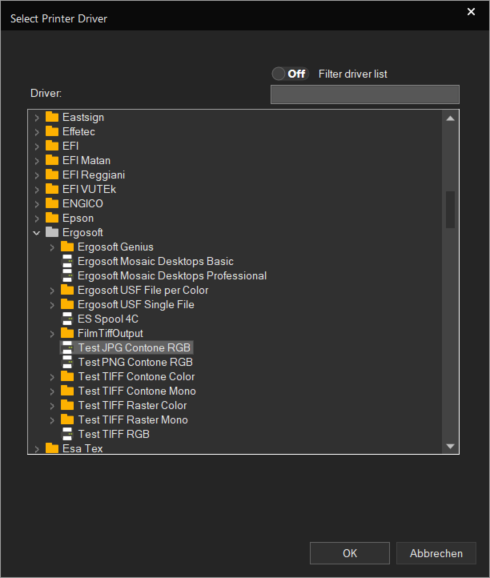Collapse the Ergosoft folder tree node

click(x=37, y=233)
